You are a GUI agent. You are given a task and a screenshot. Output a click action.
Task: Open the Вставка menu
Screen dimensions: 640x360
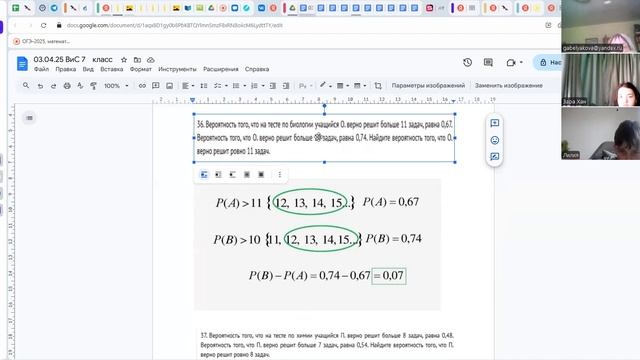pyautogui.click(x=112, y=69)
